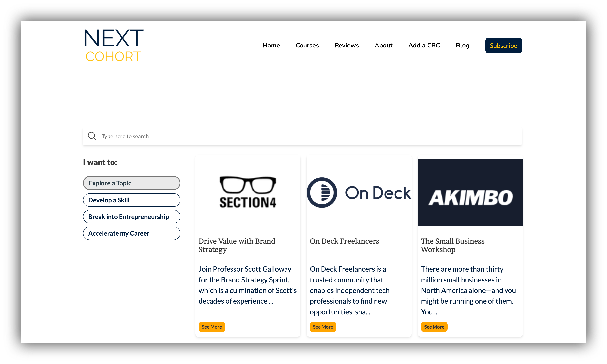The height and width of the screenshot is (364, 607).
Task: Click See More for Section4 course
Action: (212, 327)
